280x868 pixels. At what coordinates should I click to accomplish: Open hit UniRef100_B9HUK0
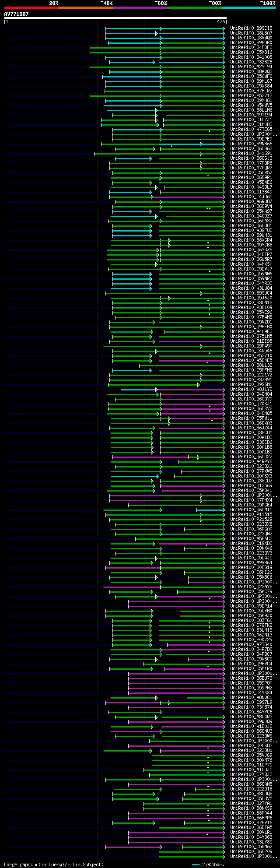pos(251,42)
